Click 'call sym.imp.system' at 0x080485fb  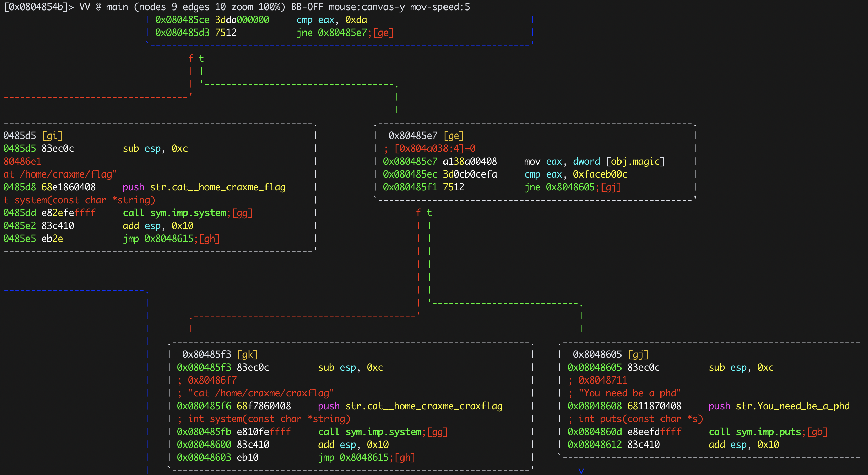tap(370, 432)
